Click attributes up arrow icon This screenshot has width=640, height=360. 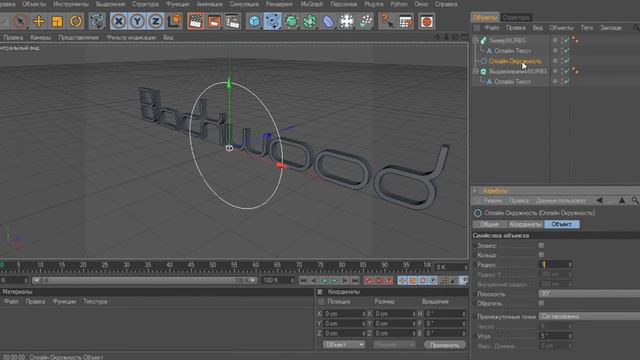(x=622, y=200)
